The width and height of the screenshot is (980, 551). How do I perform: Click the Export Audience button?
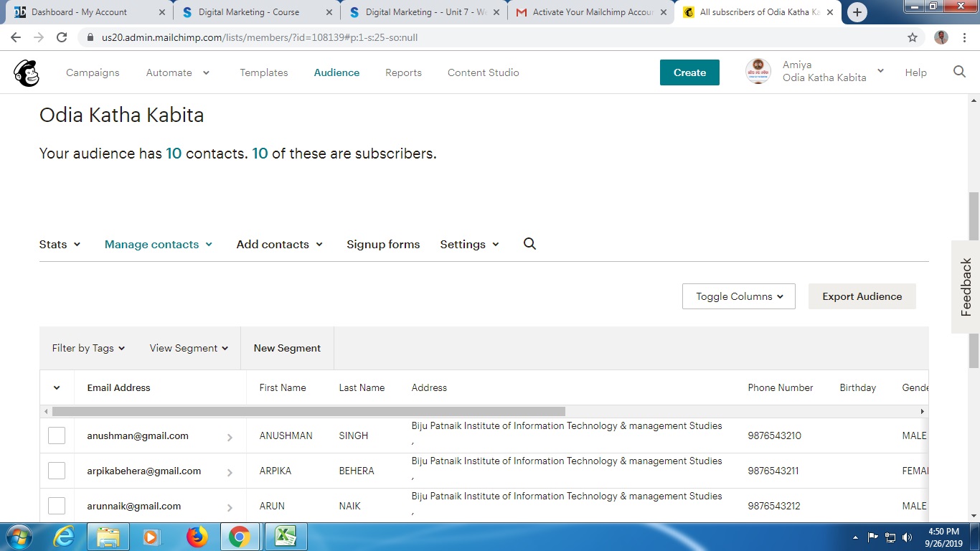point(862,296)
